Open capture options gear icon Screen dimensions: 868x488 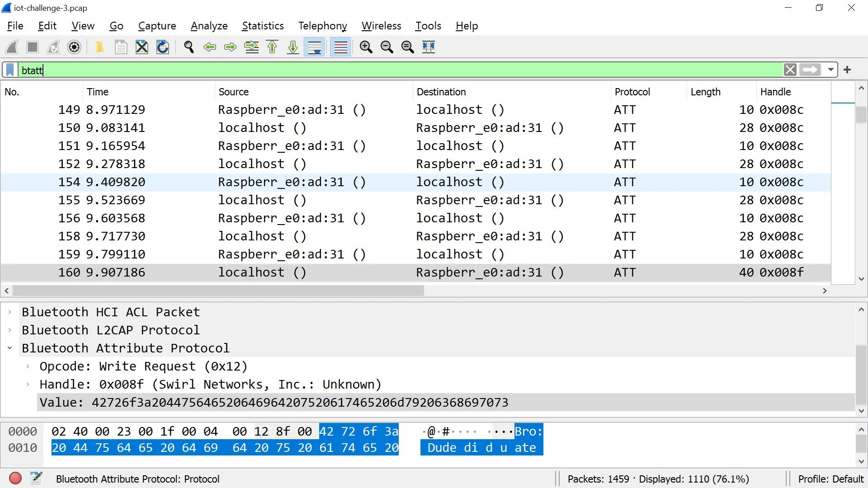click(74, 47)
